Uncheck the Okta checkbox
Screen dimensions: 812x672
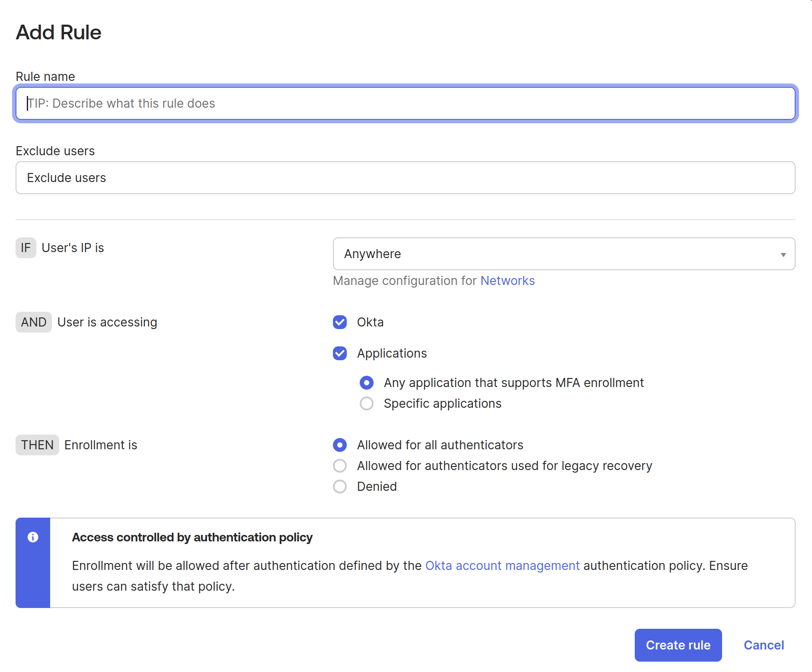pyautogui.click(x=340, y=322)
